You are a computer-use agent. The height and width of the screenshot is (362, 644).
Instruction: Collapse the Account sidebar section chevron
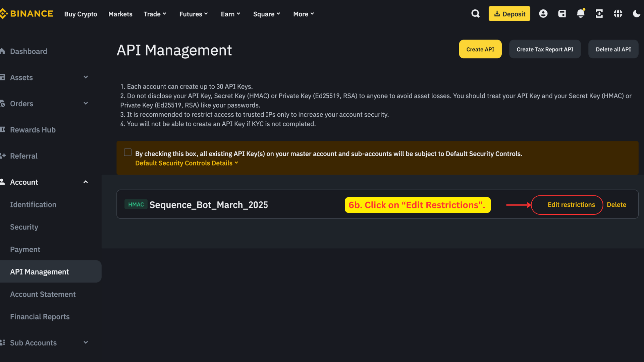pyautogui.click(x=86, y=182)
